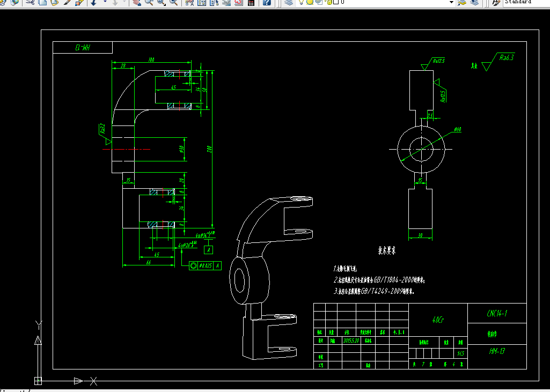Viewport: 550px width, 392px height.
Task: Select the El-WH label in top-left box
Action: pyautogui.click(x=83, y=47)
